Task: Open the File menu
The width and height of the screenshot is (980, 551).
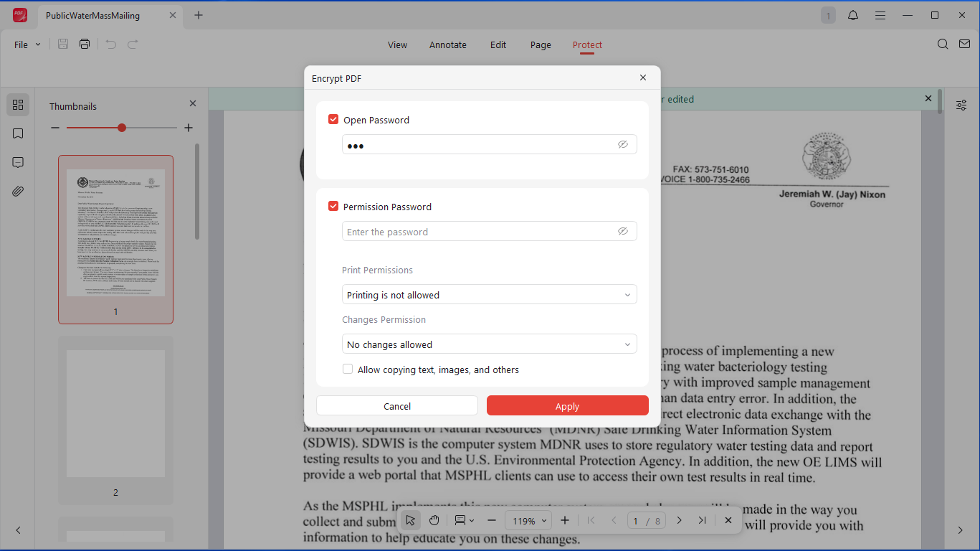Action: pos(27,44)
